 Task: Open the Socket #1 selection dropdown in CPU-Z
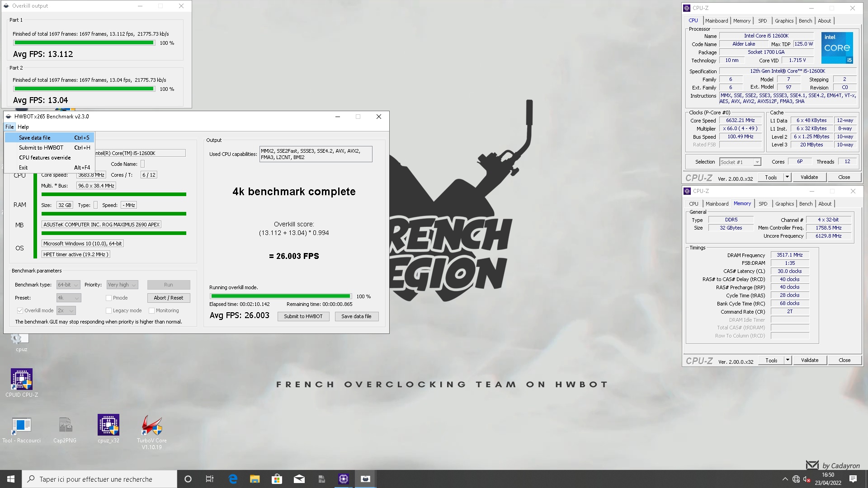coord(741,162)
